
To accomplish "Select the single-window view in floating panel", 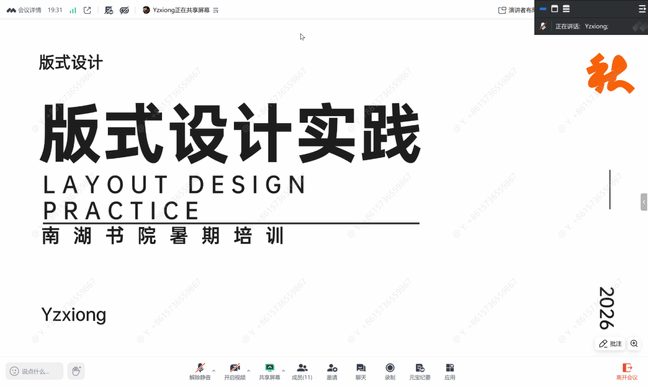I will (555, 9).
